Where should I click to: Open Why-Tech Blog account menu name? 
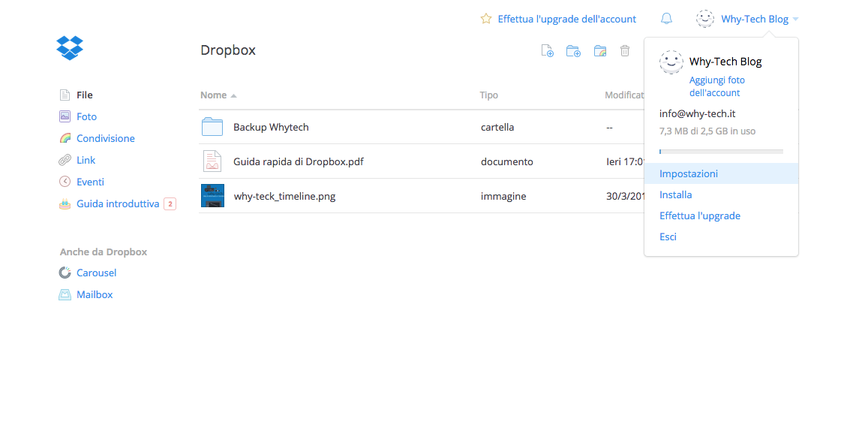point(755,20)
